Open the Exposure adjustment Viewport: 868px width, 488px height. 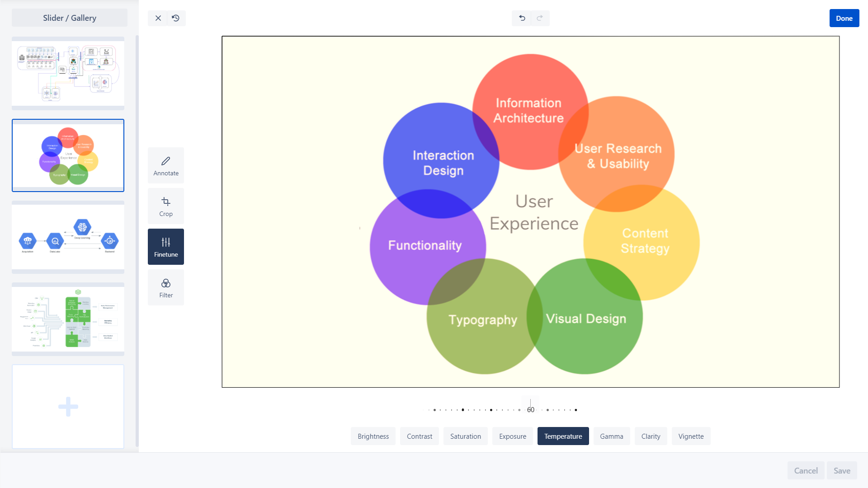[x=512, y=436]
